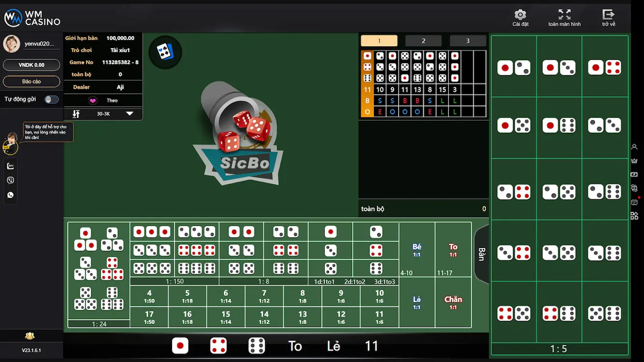Bet on single die number six
Image resolution: width=644 pixels, height=362 pixels.
pos(376,268)
